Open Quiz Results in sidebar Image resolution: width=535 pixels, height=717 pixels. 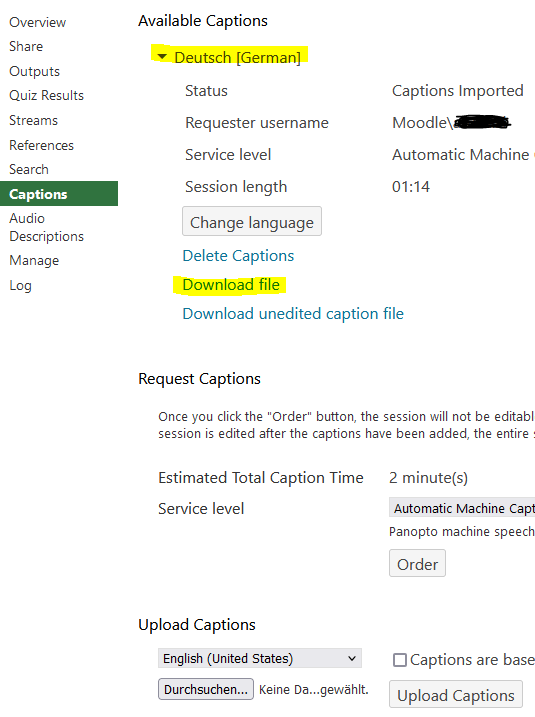(47, 96)
